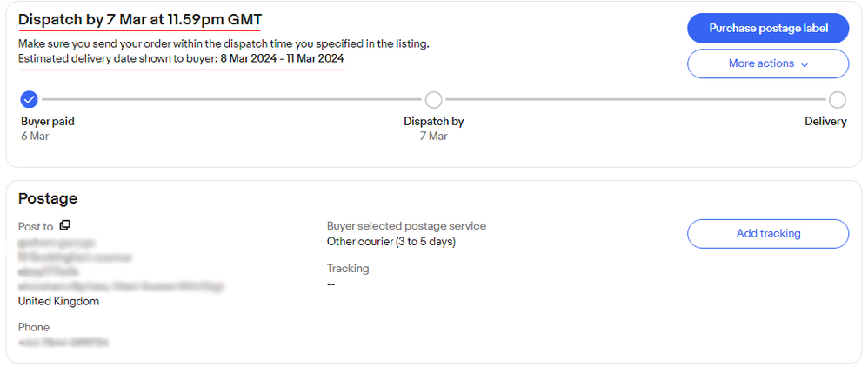Click the estimated delivery date text
Image resolution: width=868 pixels, height=367 pixels.
pos(181,58)
